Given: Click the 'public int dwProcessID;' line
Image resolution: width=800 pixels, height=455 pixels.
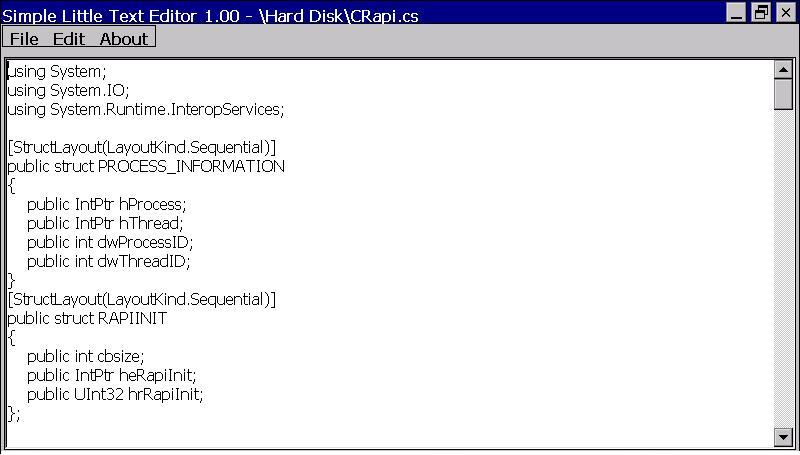Looking at the screenshot, I should 109,242.
